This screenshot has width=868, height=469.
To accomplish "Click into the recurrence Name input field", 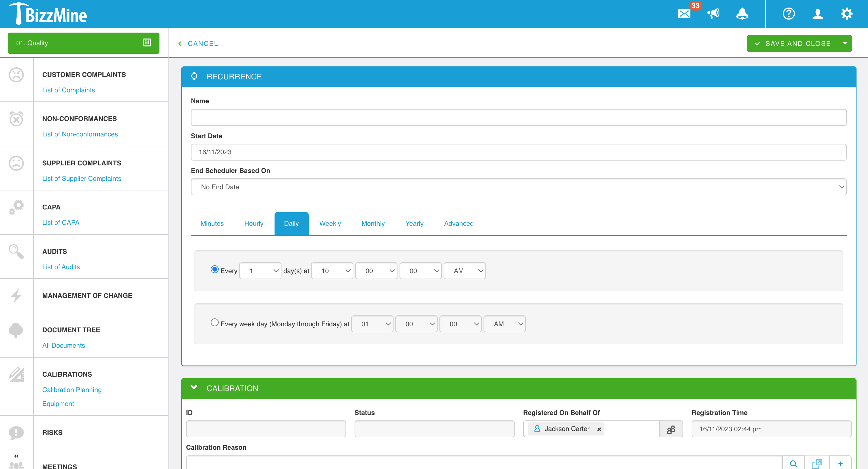I will 518,117.
